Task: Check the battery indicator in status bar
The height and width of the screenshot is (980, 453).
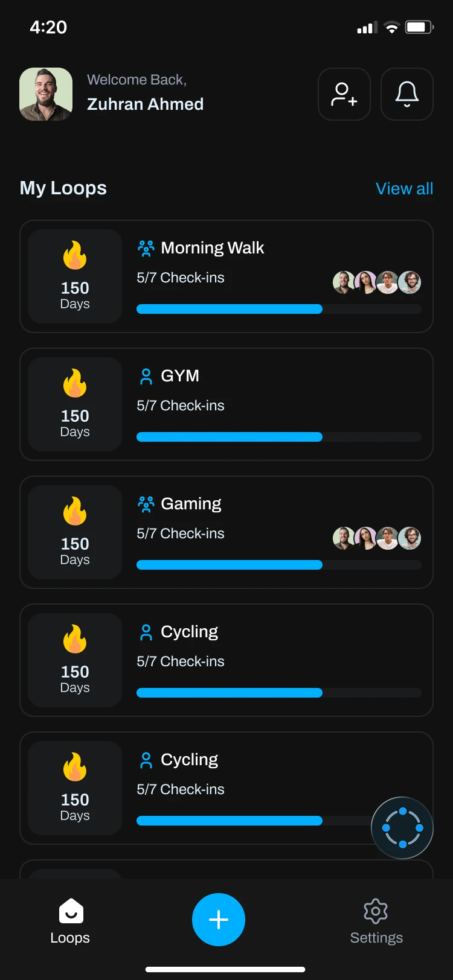Action: (x=419, y=27)
